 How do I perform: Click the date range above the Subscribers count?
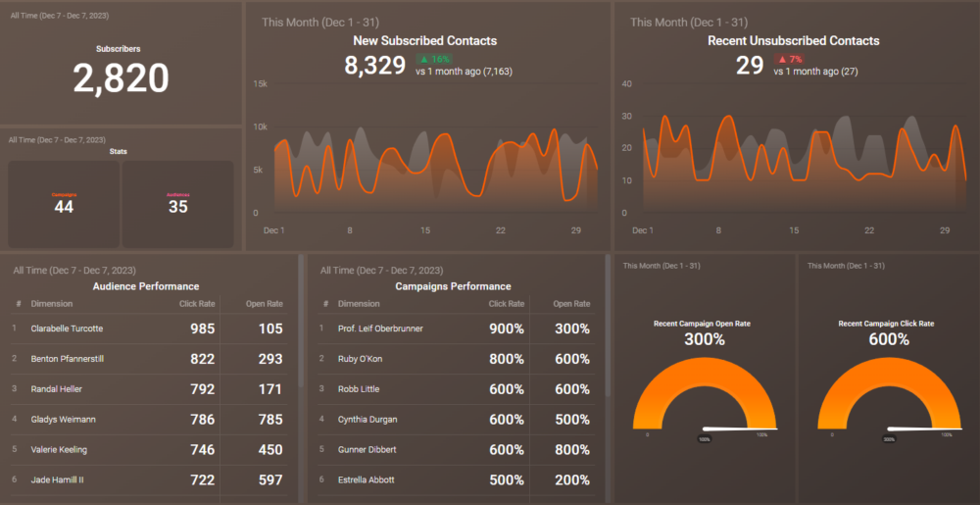click(60, 16)
